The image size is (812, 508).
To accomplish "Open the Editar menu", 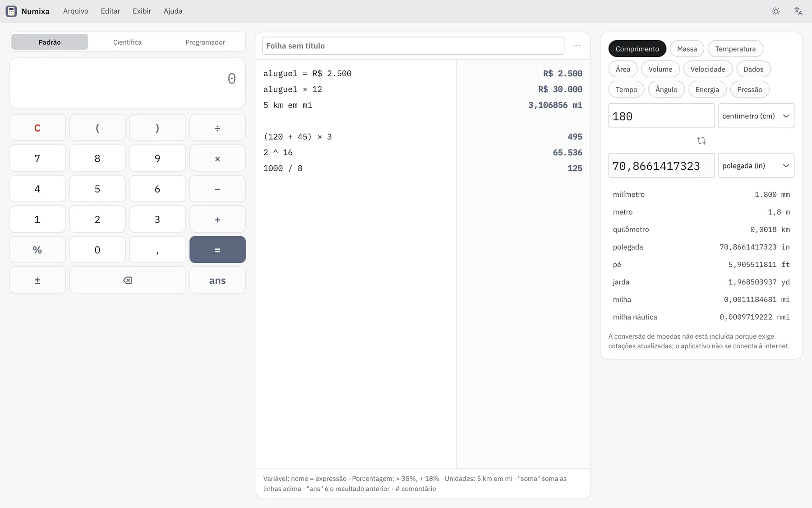I will pyautogui.click(x=111, y=11).
